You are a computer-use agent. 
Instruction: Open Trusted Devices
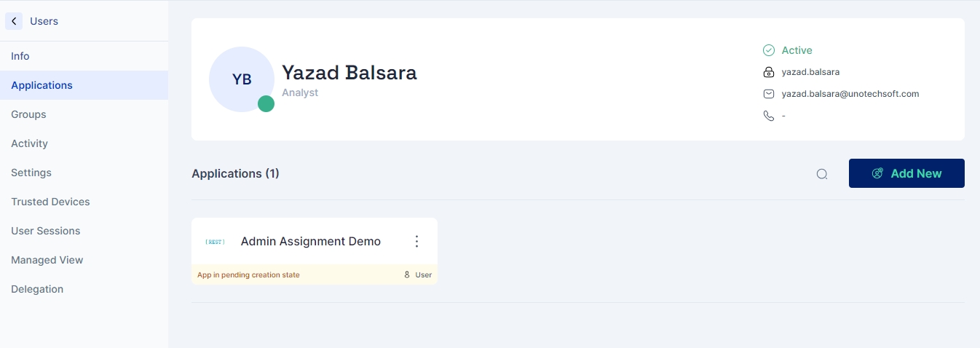tap(50, 202)
